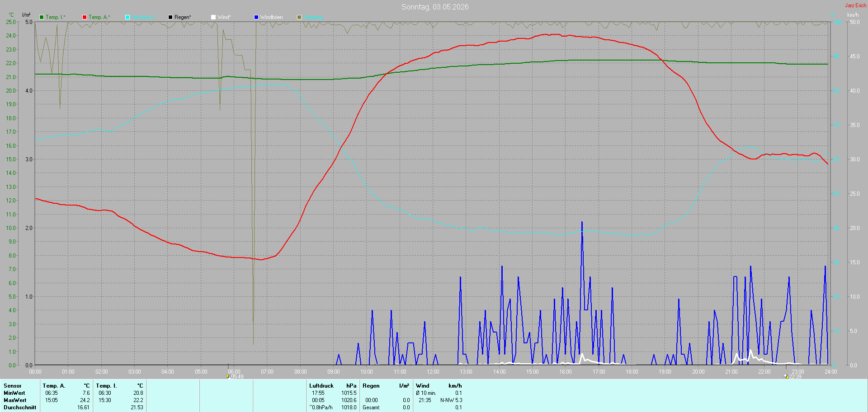The width and height of the screenshot is (868, 412).
Task: Click the maximum indoor temperature value '22.2'
Action: (x=138, y=400)
